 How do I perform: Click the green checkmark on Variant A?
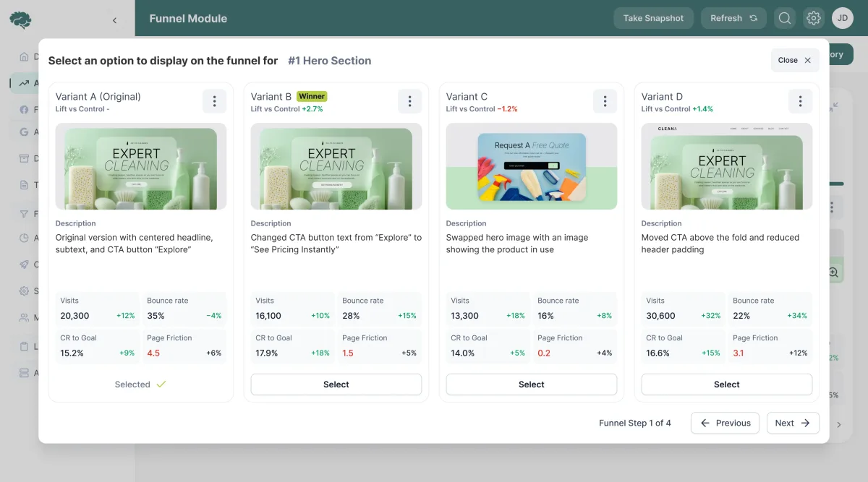[x=161, y=384]
